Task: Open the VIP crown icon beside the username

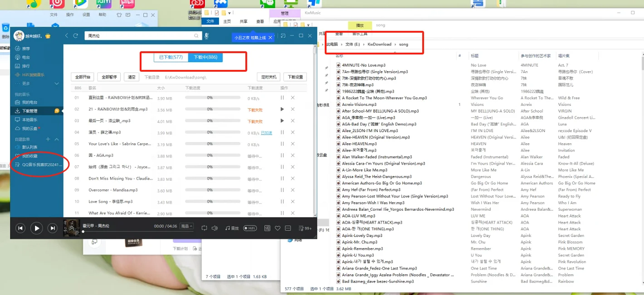Action: (48, 36)
